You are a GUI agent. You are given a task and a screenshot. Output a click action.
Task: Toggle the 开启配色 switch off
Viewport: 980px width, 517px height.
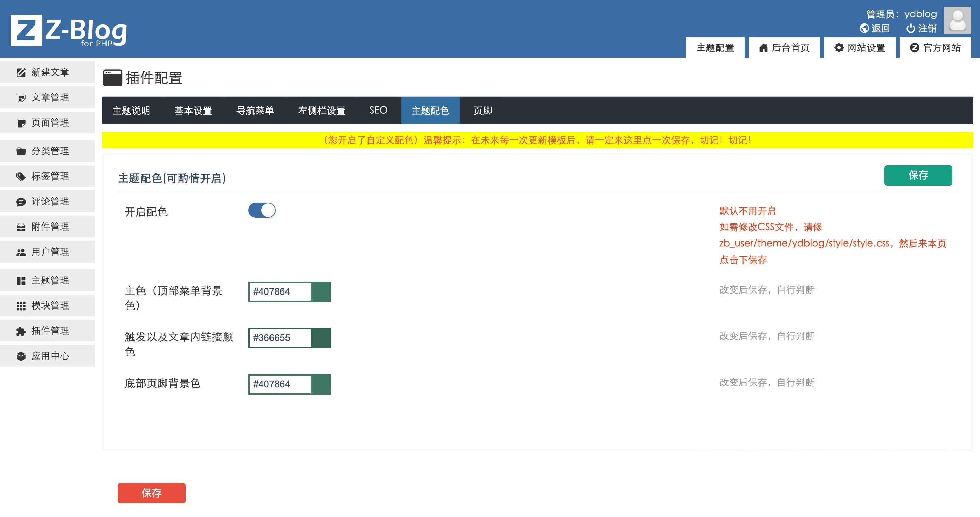(x=262, y=210)
